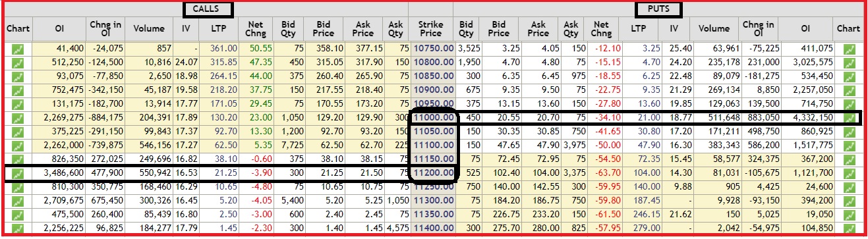This screenshot has width=868, height=239.
Task: Click the CALLS section header
Action: pyautogui.click(x=208, y=9)
